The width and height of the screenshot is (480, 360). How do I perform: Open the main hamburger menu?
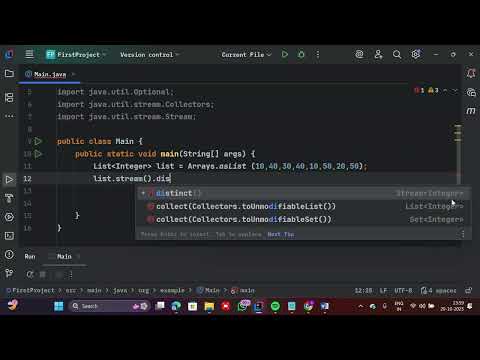[29, 54]
